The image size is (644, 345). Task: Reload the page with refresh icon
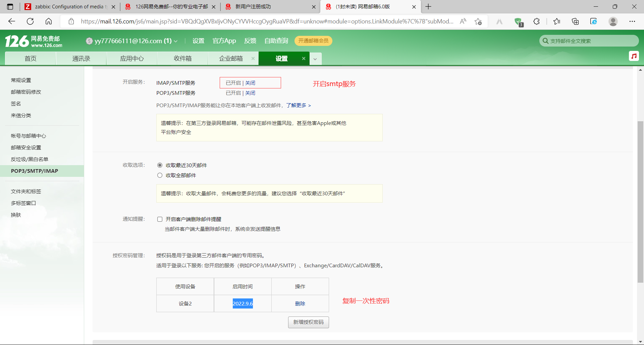(x=30, y=21)
